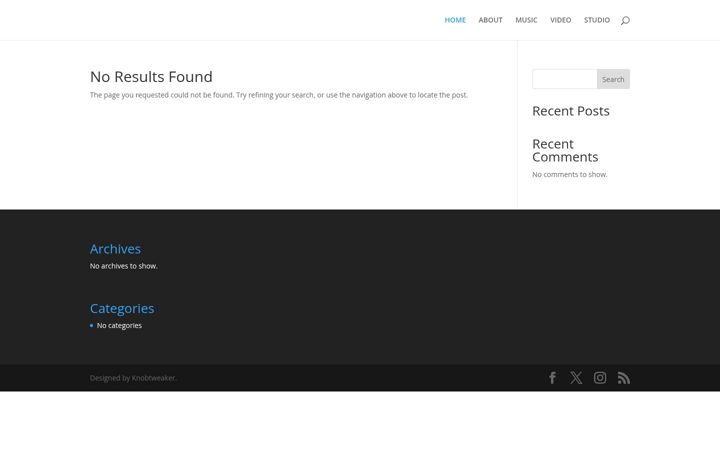The image size is (720, 450).
Task: Open the RSS feed footer icon
Action: tap(624, 378)
